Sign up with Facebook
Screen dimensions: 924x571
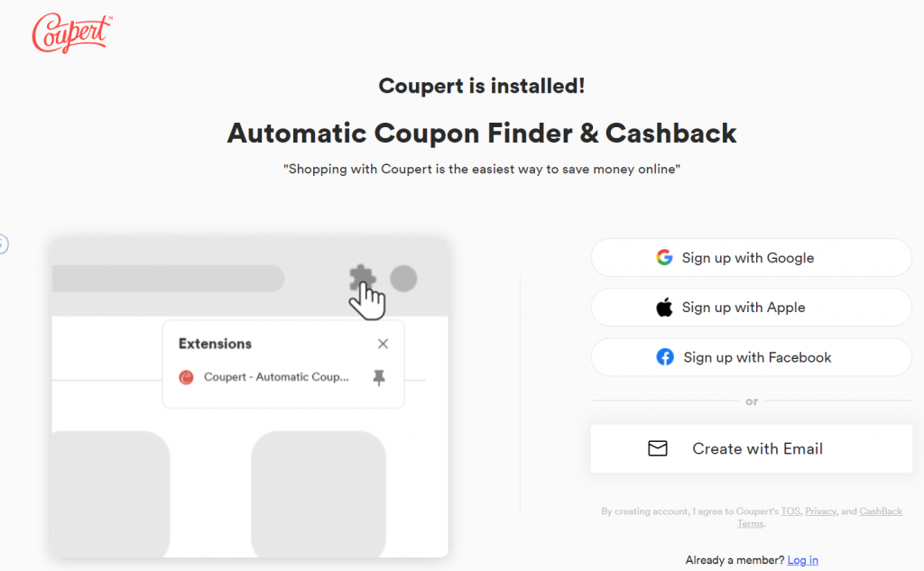coord(752,357)
